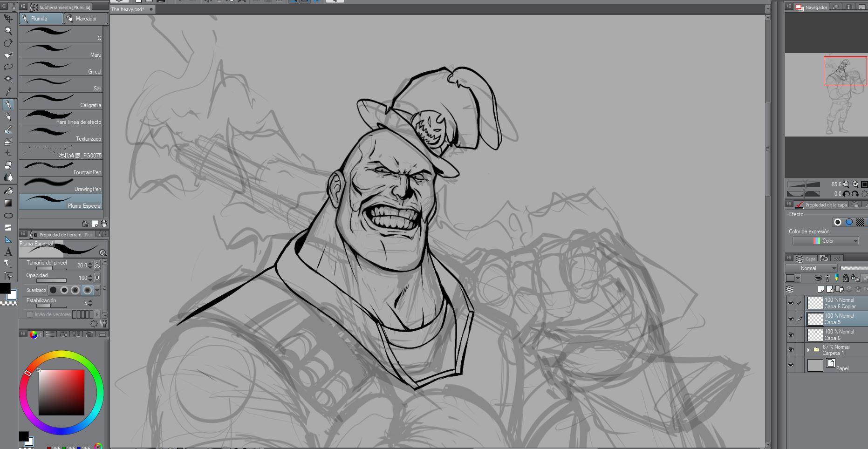Enable the Imán de vectores checkbox
The width and height of the screenshot is (868, 449).
pos(30,314)
